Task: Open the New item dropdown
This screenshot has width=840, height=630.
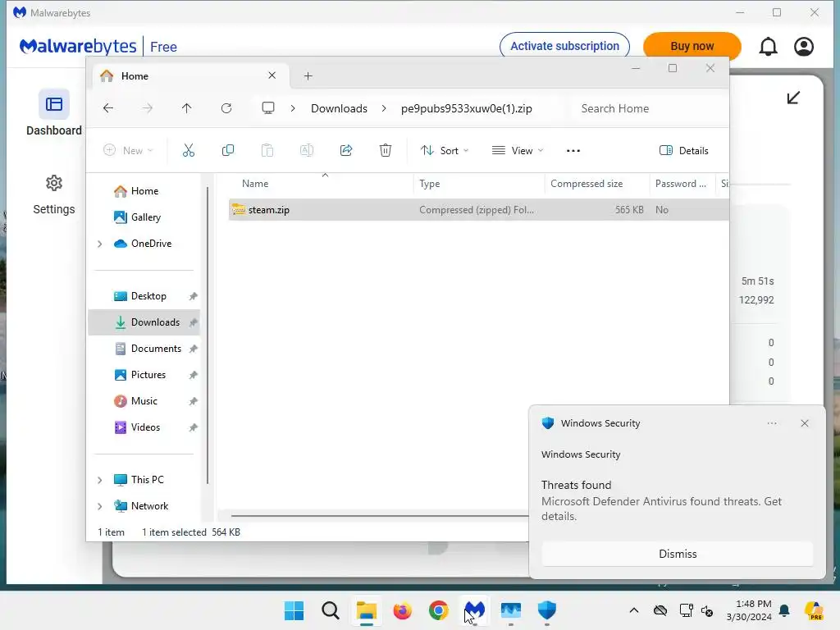Action: (x=128, y=151)
